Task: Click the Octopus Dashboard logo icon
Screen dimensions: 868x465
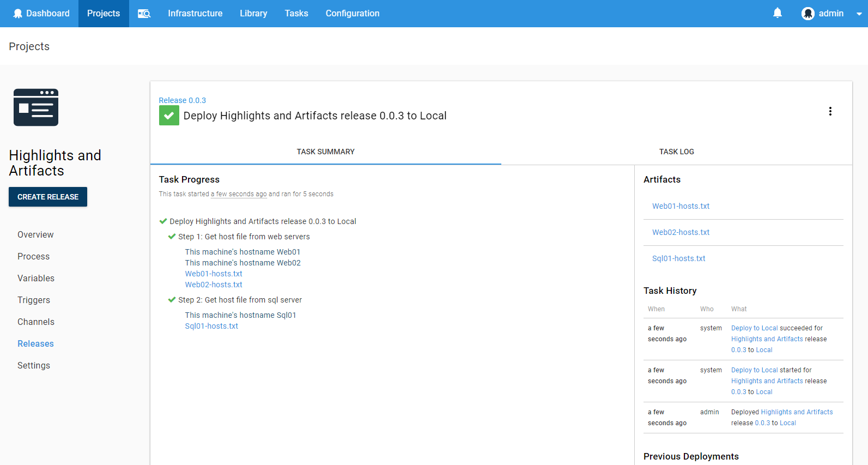Action: (x=18, y=14)
